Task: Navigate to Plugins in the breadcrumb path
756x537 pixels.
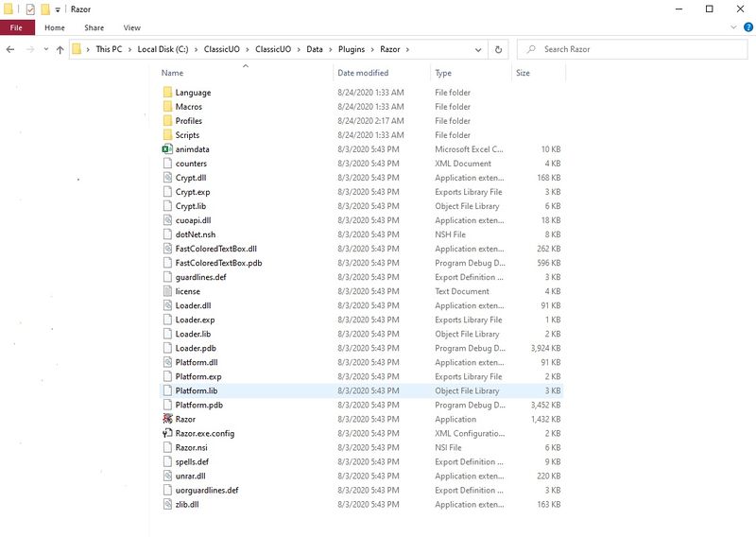Action: [351, 49]
